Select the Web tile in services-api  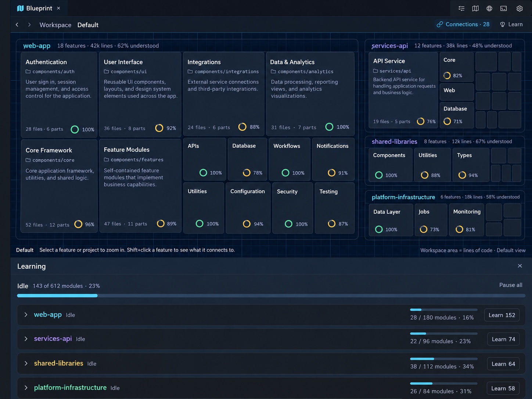pyautogui.click(x=457, y=92)
